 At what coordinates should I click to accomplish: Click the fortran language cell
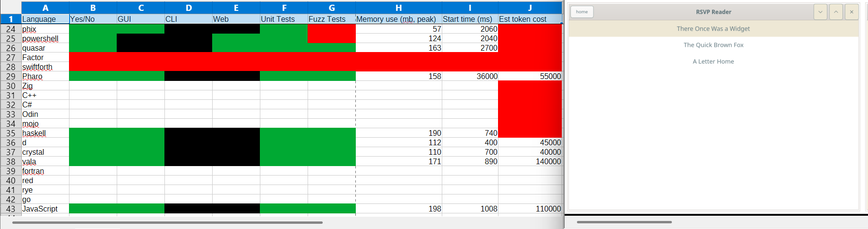(x=45, y=171)
